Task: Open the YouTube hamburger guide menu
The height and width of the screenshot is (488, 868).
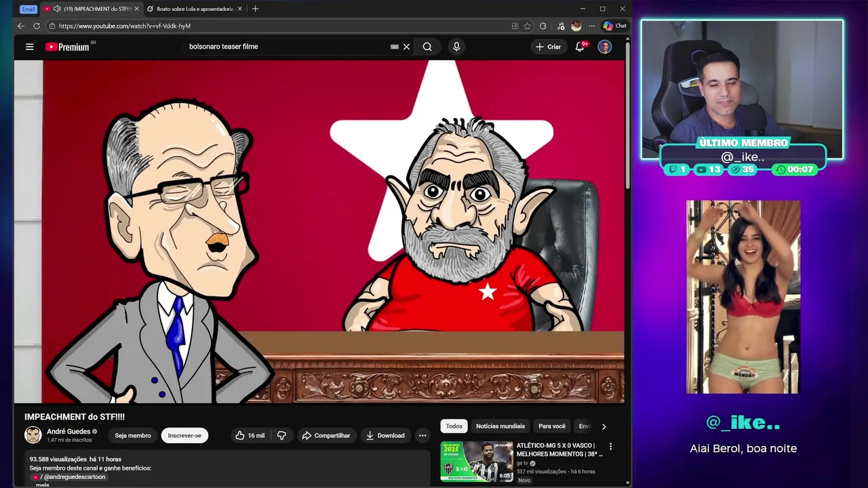Action: click(x=29, y=47)
